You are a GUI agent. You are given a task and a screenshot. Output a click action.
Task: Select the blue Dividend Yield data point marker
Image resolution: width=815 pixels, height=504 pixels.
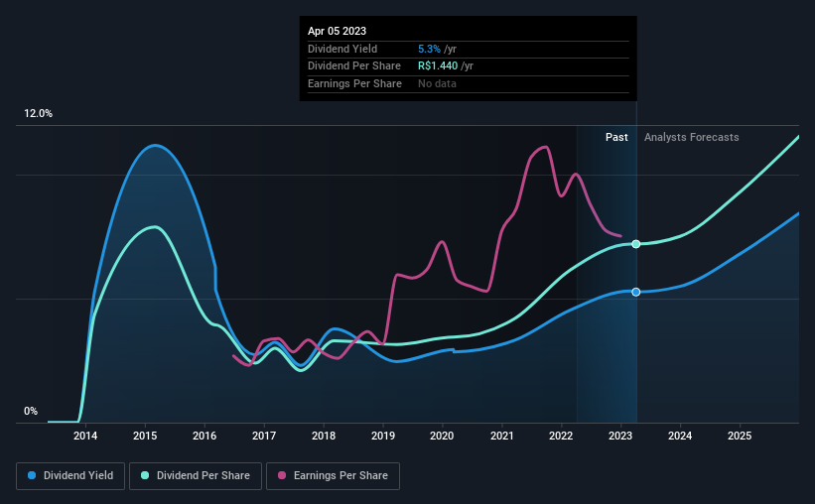[636, 292]
